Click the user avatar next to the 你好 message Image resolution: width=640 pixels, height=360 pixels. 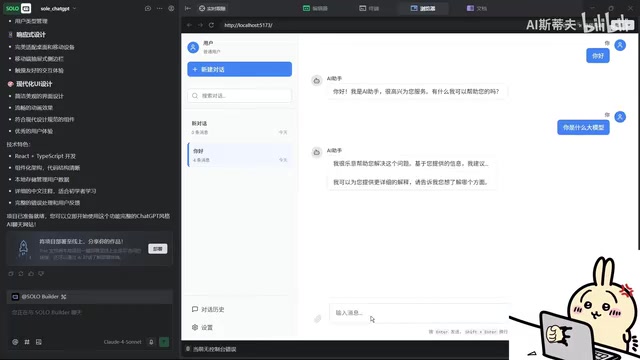[x=620, y=45]
